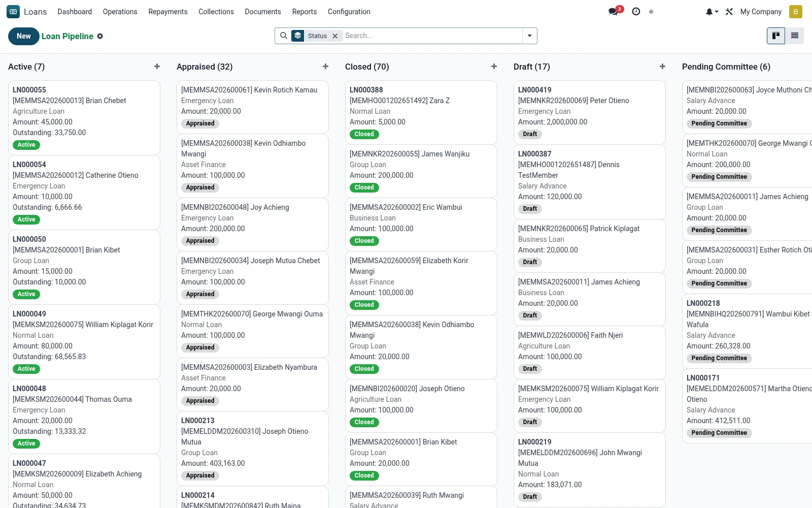Image resolution: width=812 pixels, height=508 pixels.
Task: Open the Repayments menu
Action: point(168,12)
